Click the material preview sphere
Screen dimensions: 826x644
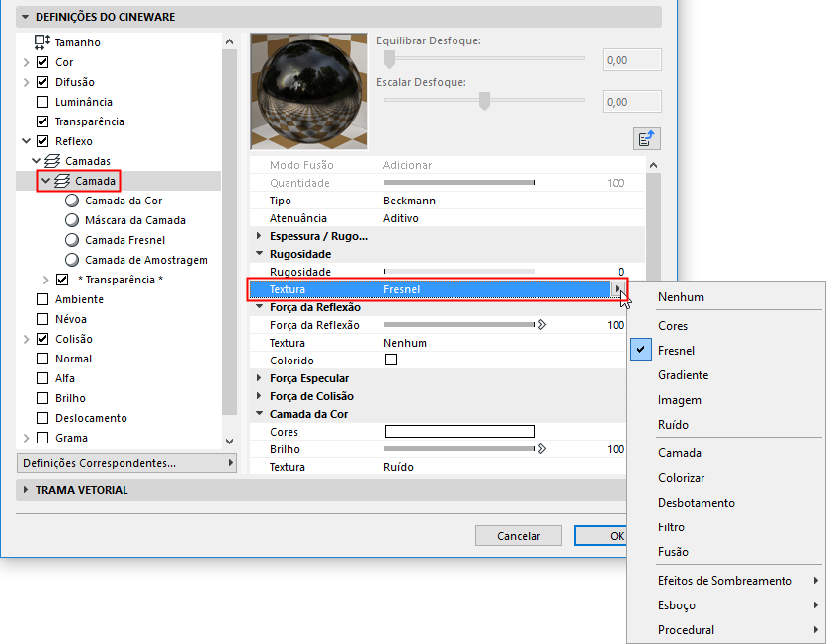(x=308, y=89)
